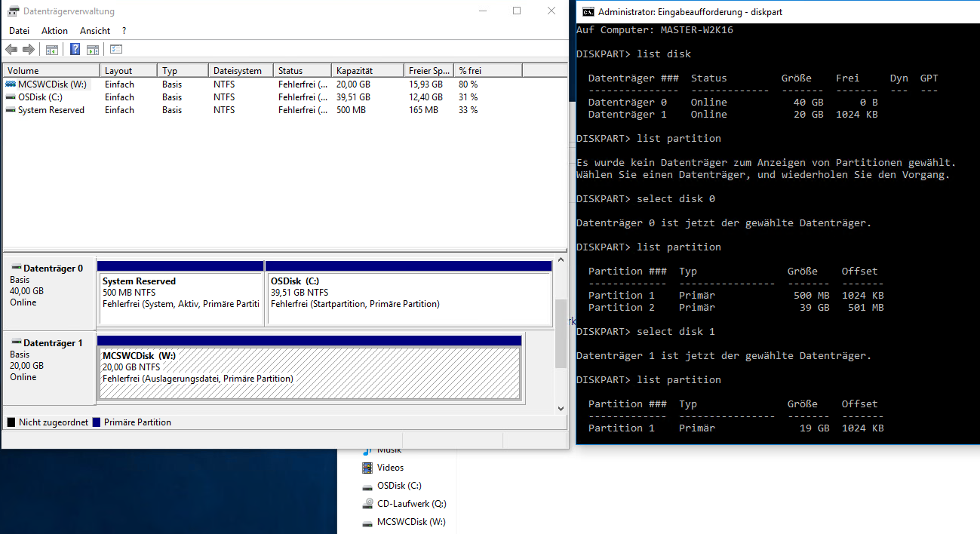Click the vertical scrollbar in the disk view

point(559,324)
